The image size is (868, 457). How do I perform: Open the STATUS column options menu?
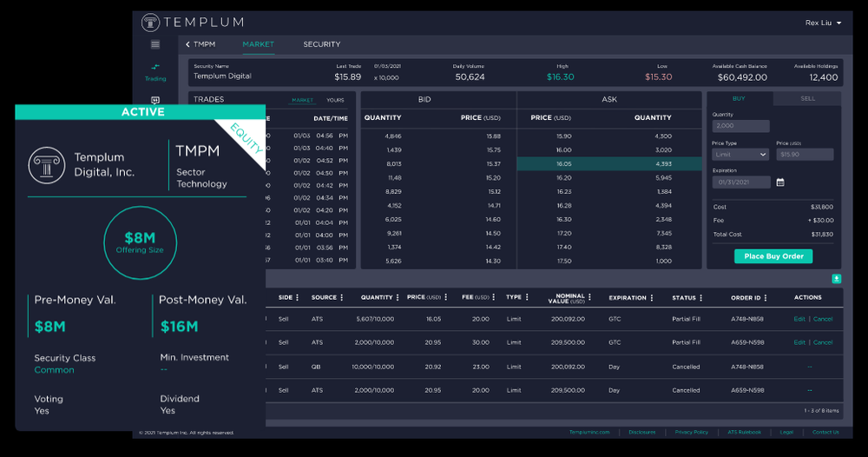point(700,298)
